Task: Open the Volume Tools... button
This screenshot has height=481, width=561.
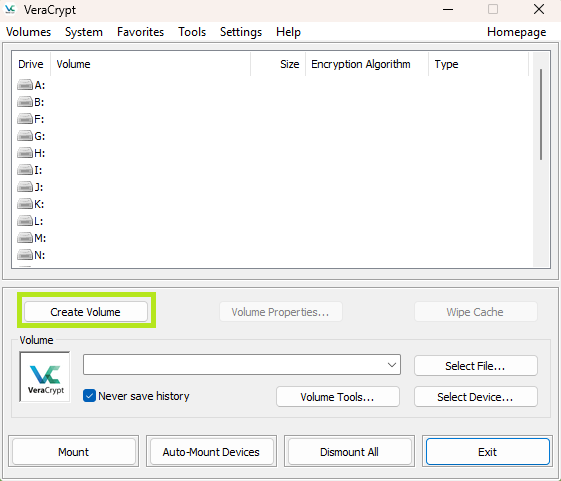Action: pyautogui.click(x=337, y=397)
